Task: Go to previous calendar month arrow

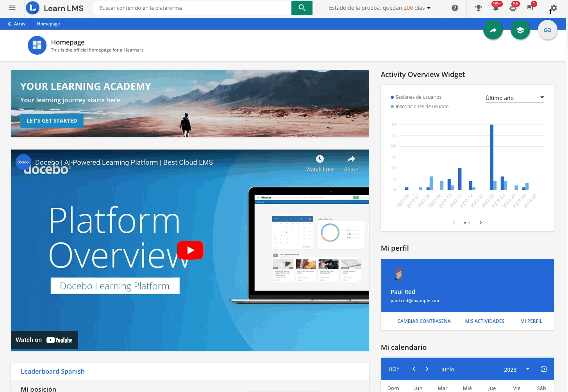Action: 414,369
